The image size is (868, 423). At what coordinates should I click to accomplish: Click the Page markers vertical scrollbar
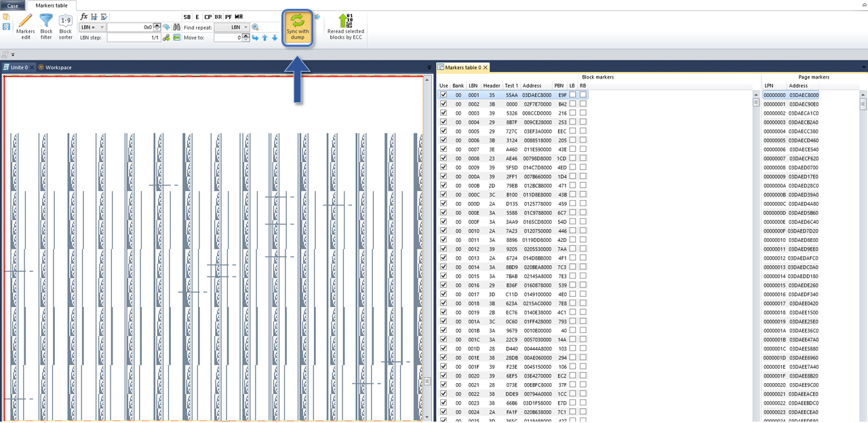pyautogui.click(x=863, y=256)
